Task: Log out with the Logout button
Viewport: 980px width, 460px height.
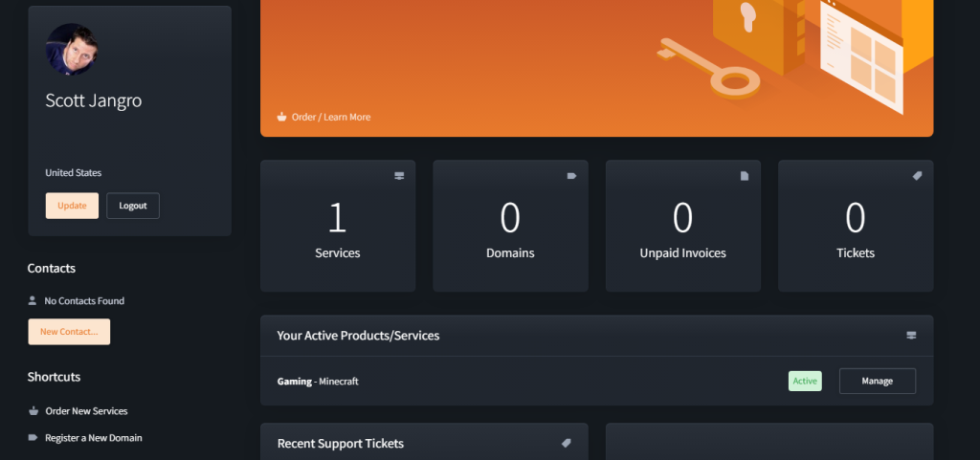Action: (133, 206)
